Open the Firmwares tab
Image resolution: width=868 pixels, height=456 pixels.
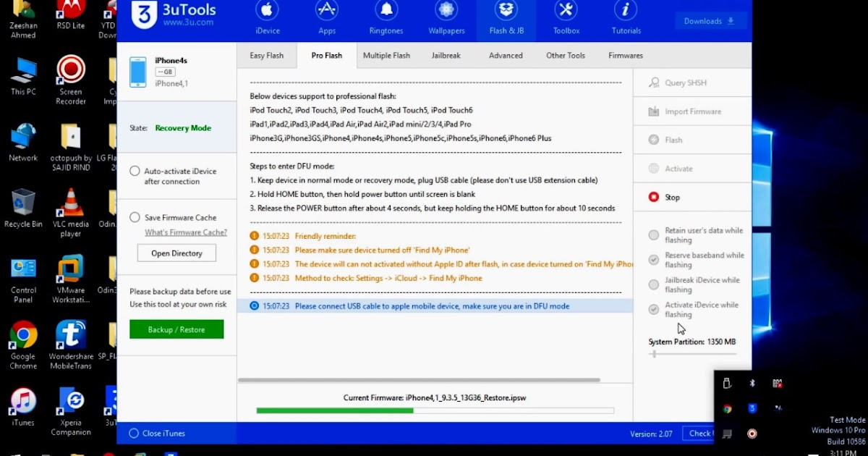point(626,56)
